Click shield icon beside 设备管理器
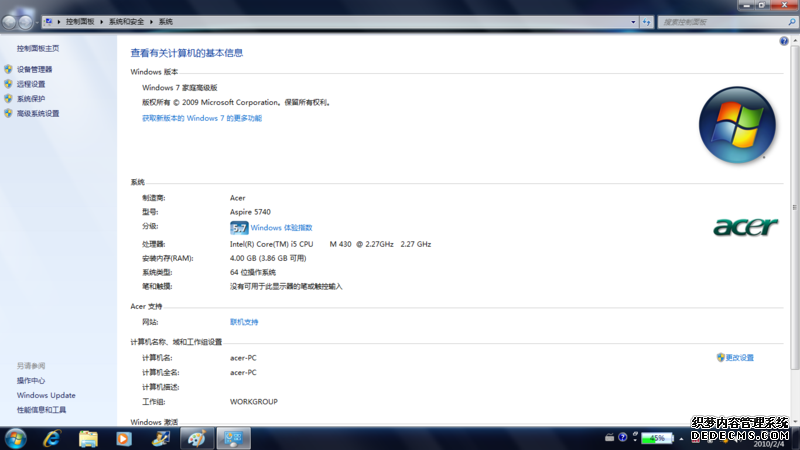800x450 pixels. click(8, 69)
